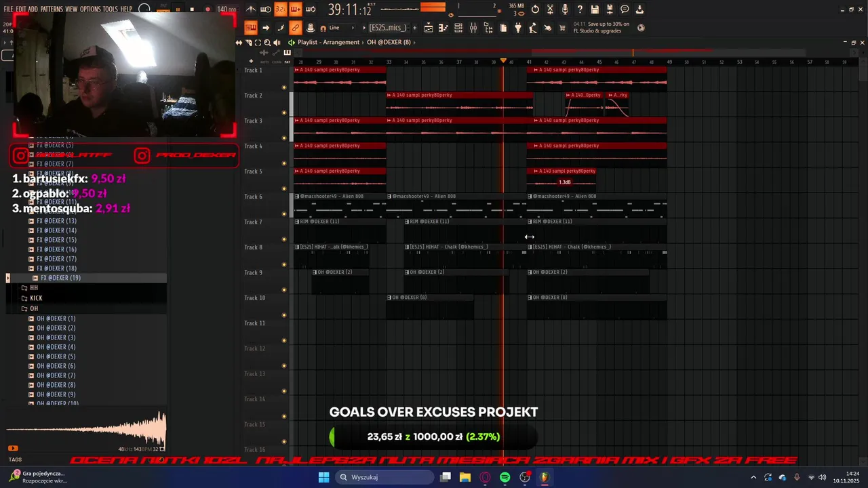This screenshot has height=488, width=868.
Task: Click the add track plus above Track 1
Action: [x=251, y=61]
